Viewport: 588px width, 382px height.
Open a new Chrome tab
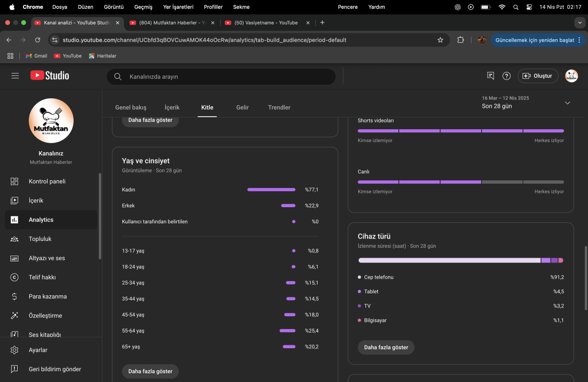[x=322, y=23]
